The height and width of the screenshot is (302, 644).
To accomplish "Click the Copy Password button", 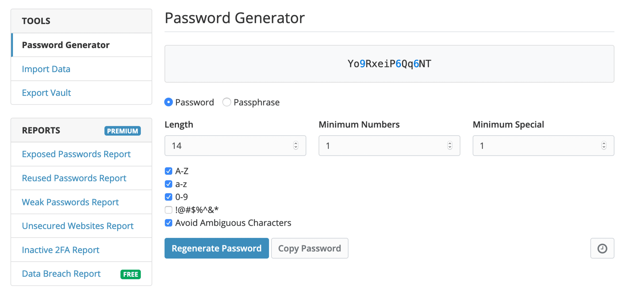I will click(x=309, y=248).
